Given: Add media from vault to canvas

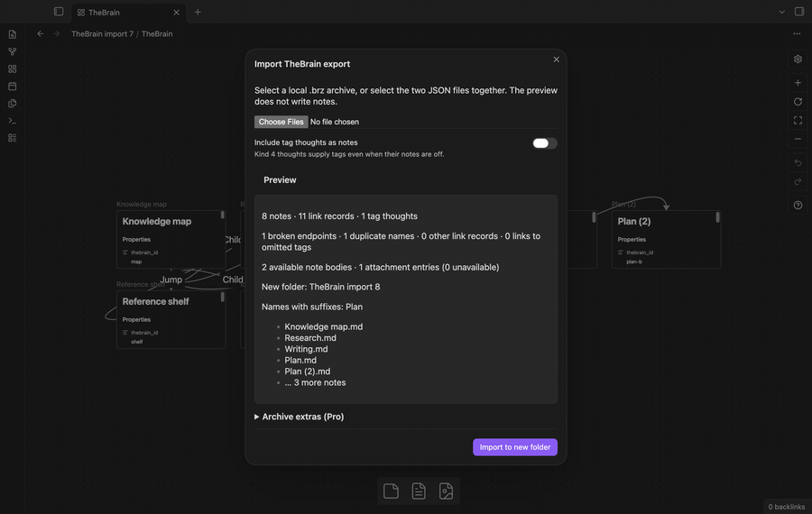Looking at the screenshot, I should [x=446, y=491].
